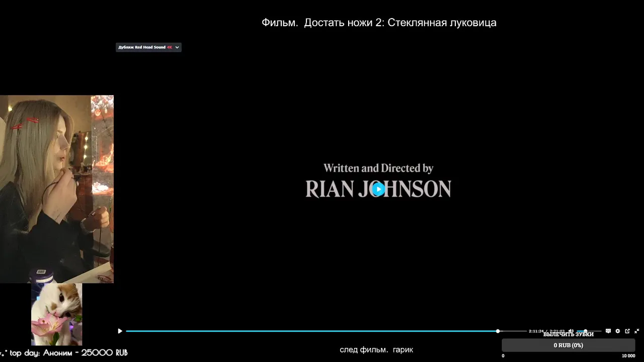Viewport: 644px width, 362px height.
Task: Click the 0 RUB (0%) donation goal bar
Action: tap(569, 345)
